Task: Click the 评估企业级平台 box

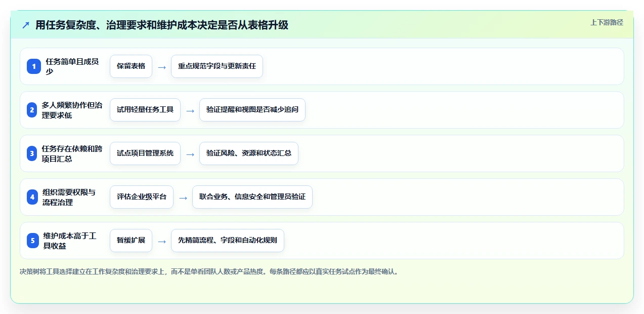Action: pos(142,197)
